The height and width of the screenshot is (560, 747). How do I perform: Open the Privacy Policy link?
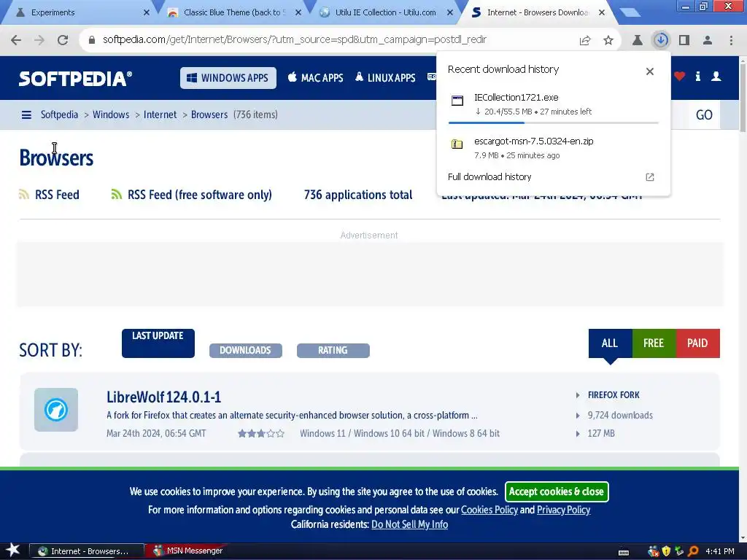(x=564, y=510)
